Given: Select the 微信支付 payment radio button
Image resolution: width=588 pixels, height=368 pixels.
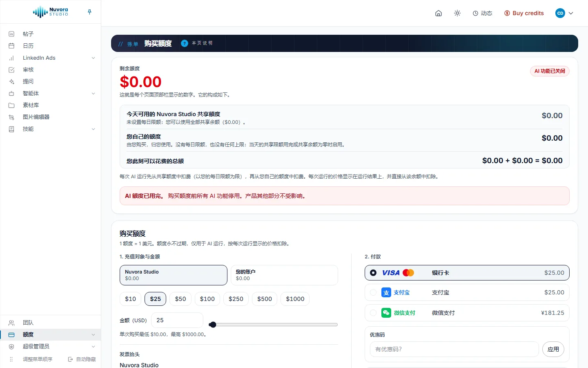Looking at the screenshot, I should (373, 313).
